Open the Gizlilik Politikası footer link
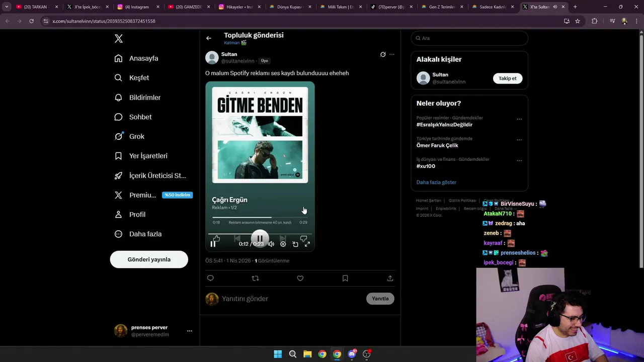 coord(462,201)
